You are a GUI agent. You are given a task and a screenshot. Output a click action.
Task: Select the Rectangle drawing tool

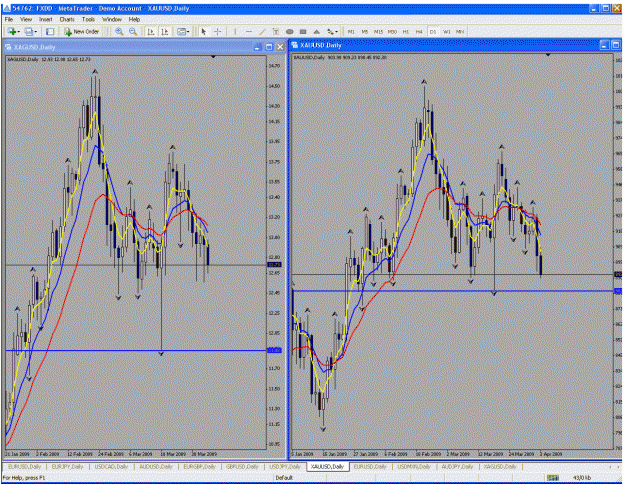[303, 31]
